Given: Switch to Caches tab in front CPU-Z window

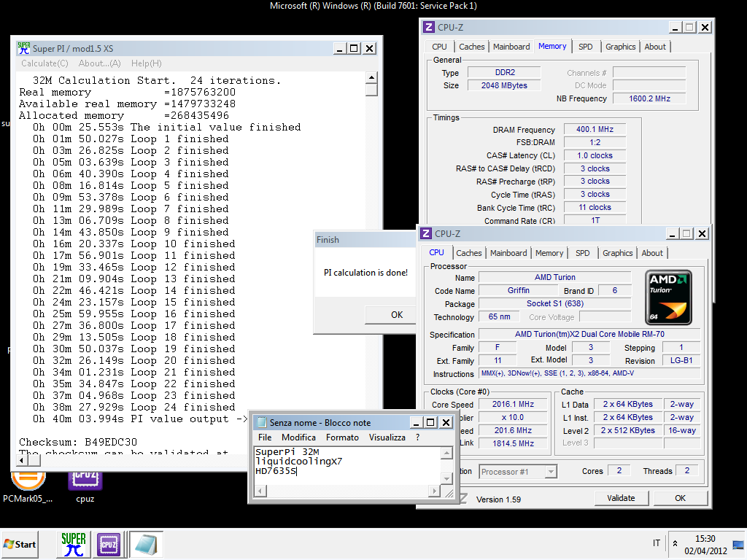Looking at the screenshot, I should click(x=469, y=253).
